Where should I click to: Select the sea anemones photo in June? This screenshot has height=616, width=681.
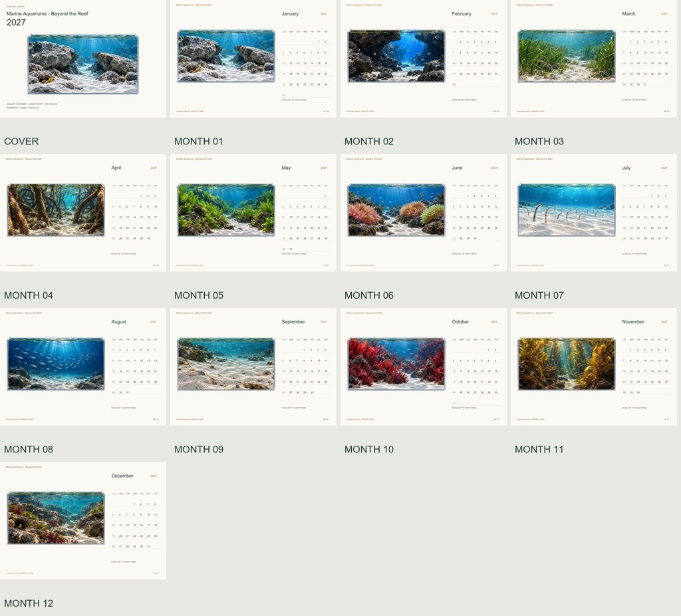click(x=396, y=210)
